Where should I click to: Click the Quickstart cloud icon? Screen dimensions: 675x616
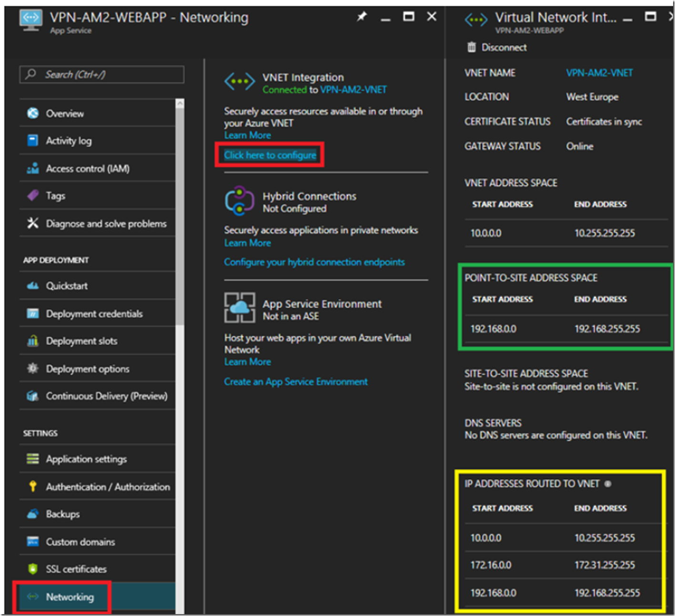(x=33, y=285)
